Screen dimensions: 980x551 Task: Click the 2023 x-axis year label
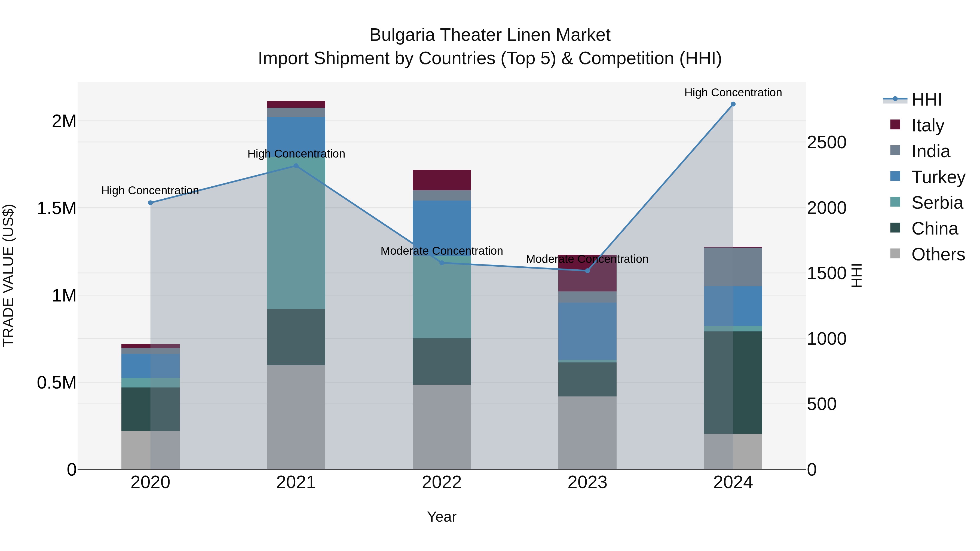[x=587, y=482]
